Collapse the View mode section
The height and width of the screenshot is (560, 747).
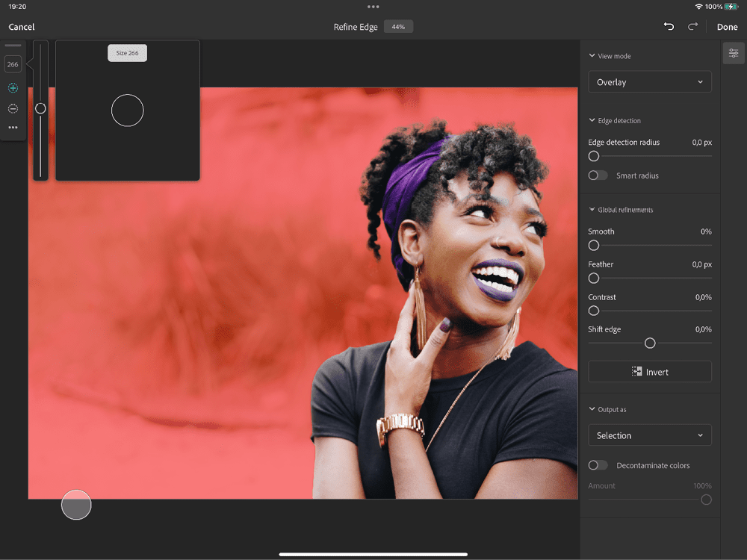(x=592, y=56)
